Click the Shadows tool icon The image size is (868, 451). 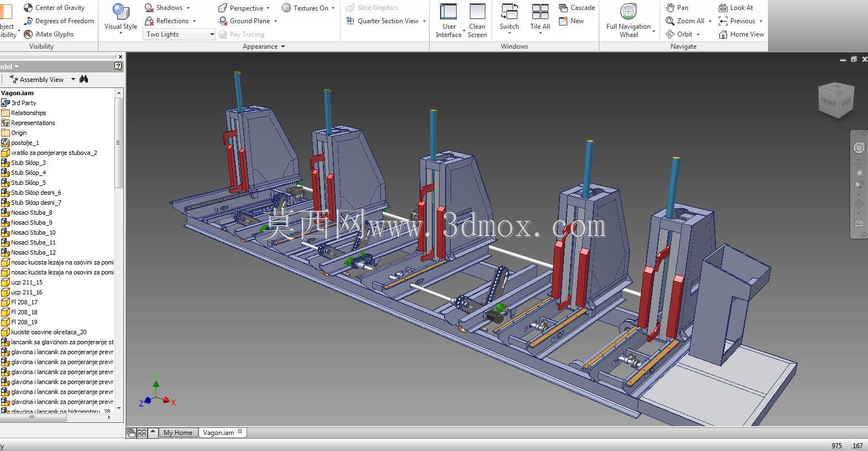(x=149, y=8)
